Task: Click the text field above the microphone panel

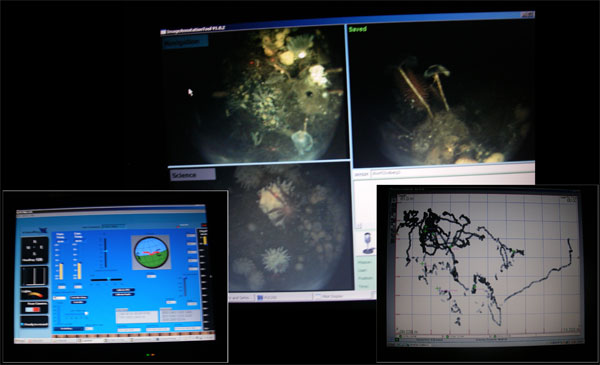Action: [x=452, y=173]
